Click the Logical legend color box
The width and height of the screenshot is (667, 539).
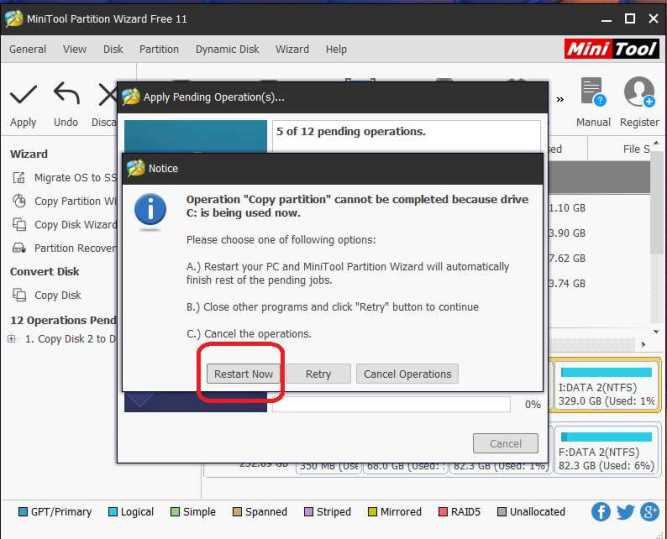tap(113, 511)
